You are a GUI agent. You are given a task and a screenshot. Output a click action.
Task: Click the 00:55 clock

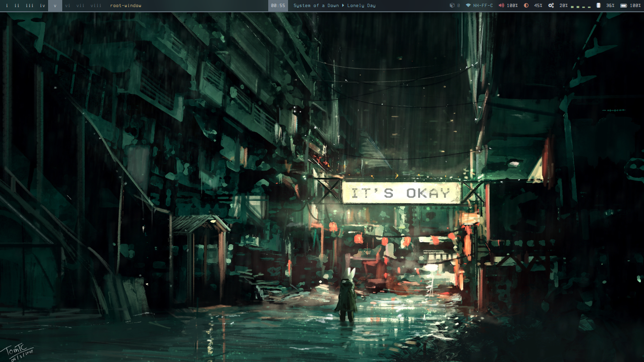click(278, 6)
